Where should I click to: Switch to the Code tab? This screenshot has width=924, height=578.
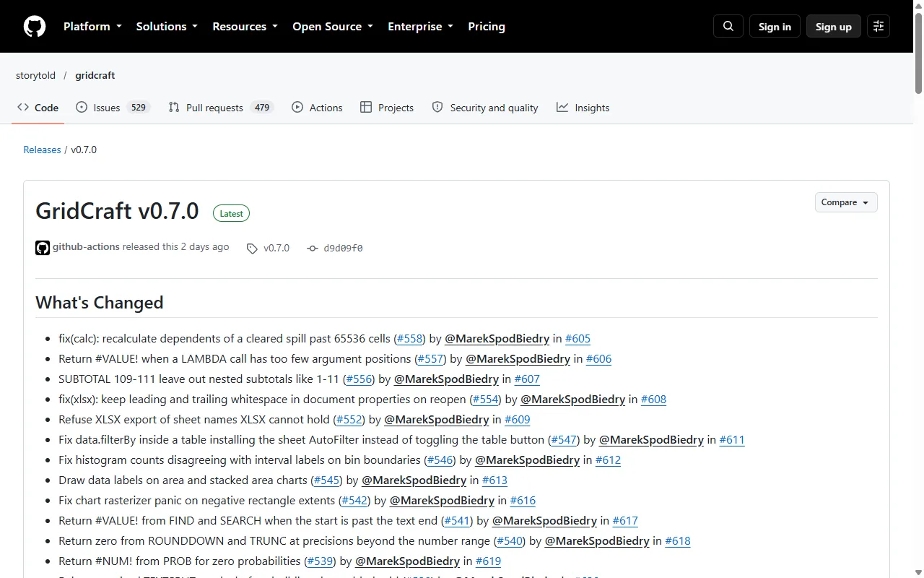click(38, 108)
